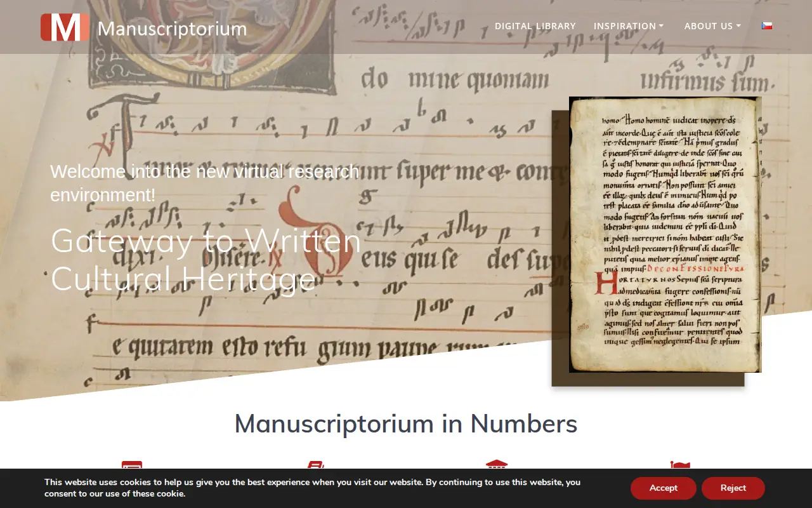The height and width of the screenshot is (508, 812).
Task: Open the Manuscriptorium home link text
Action: pyautogui.click(x=172, y=29)
